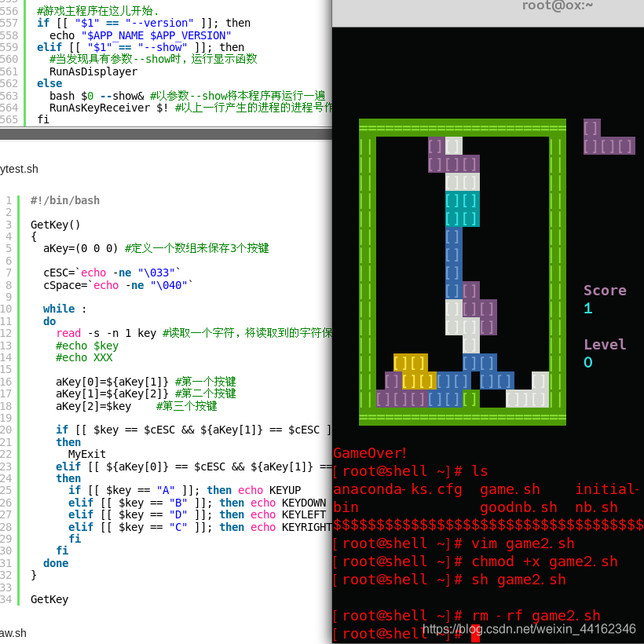Click the 'aKey=(0 0 0)' array declaration

point(80,248)
